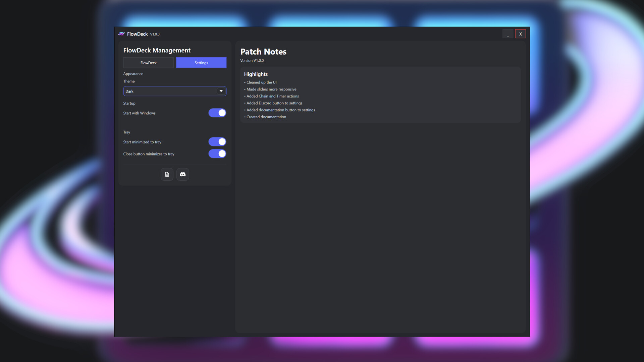Viewport: 644px width, 362px height.
Task: Switch to the FlowDeck tab
Action: point(148,63)
